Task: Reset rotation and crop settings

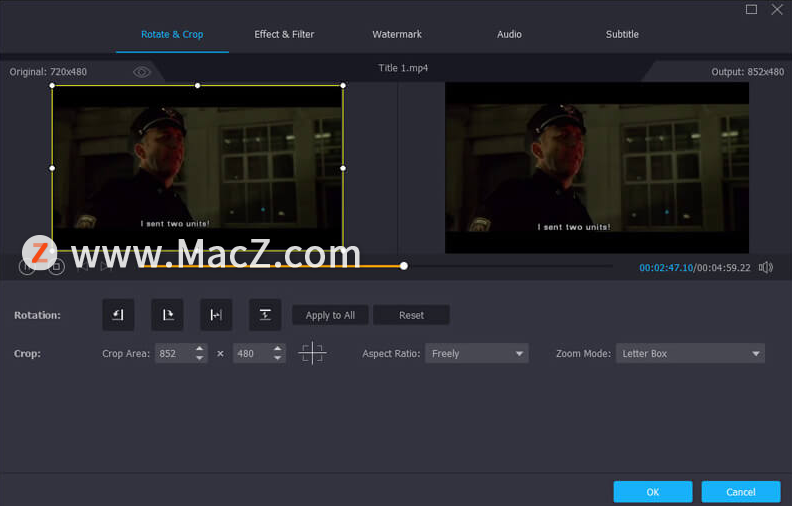Action: click(411, 315)
